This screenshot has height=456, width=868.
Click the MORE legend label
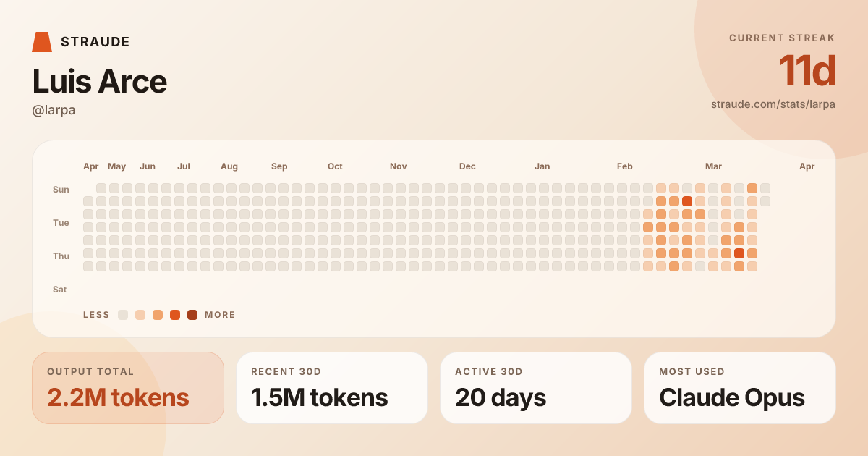[x=220, y=315]
